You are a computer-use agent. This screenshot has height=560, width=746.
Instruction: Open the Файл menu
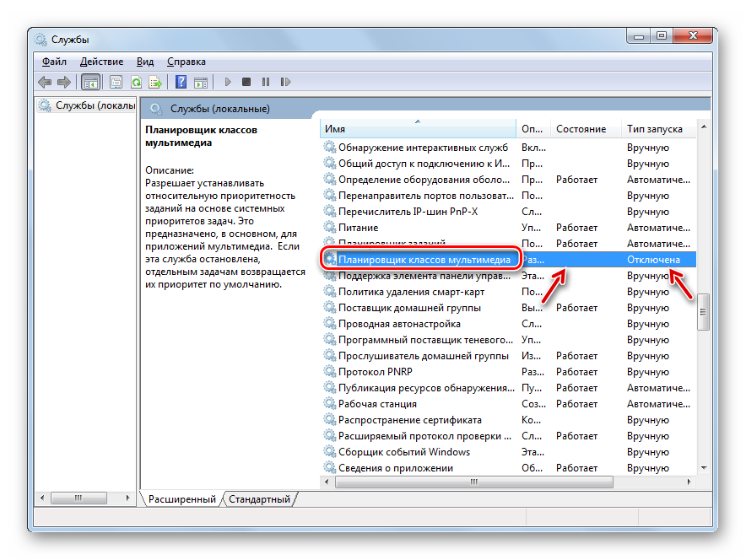pos(54,62)
